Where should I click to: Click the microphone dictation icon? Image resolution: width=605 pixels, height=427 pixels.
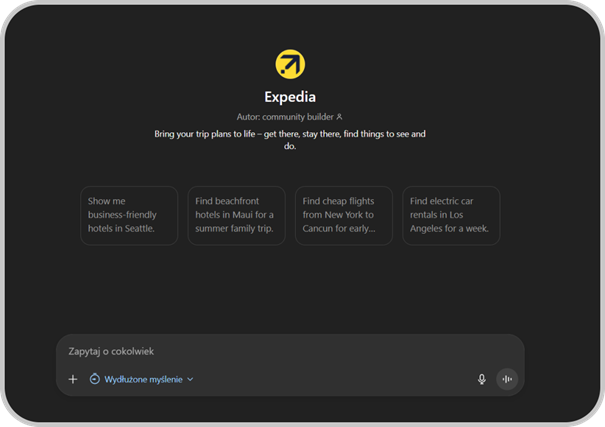pyautogui.click(x=481, y=379)
